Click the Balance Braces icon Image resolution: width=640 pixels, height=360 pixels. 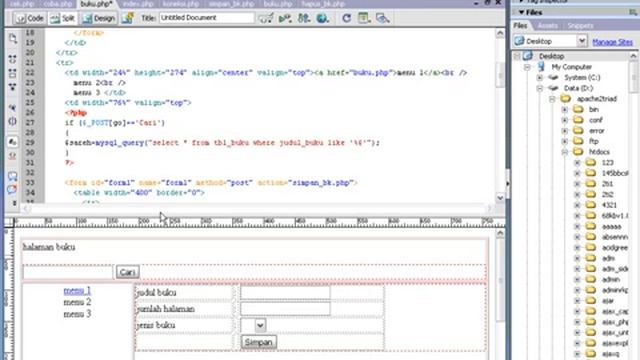(13, 121)
